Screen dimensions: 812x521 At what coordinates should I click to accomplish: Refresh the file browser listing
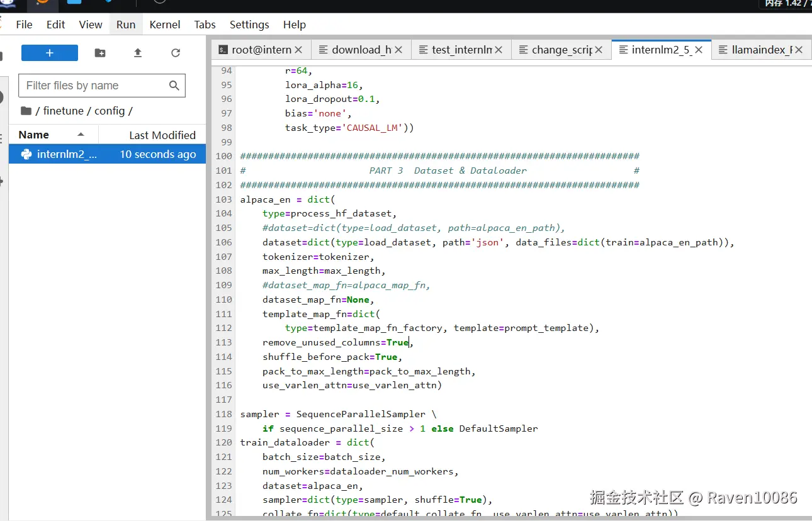pyautogui.click(x=176, y=53)
